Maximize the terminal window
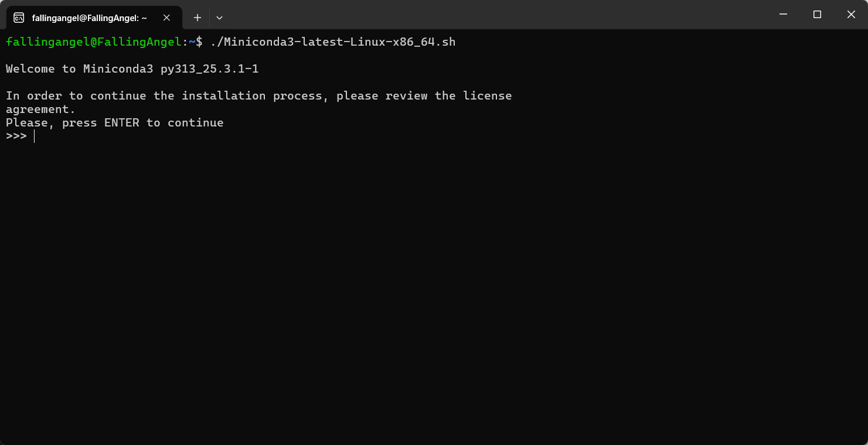 click(x=817, y=15)
